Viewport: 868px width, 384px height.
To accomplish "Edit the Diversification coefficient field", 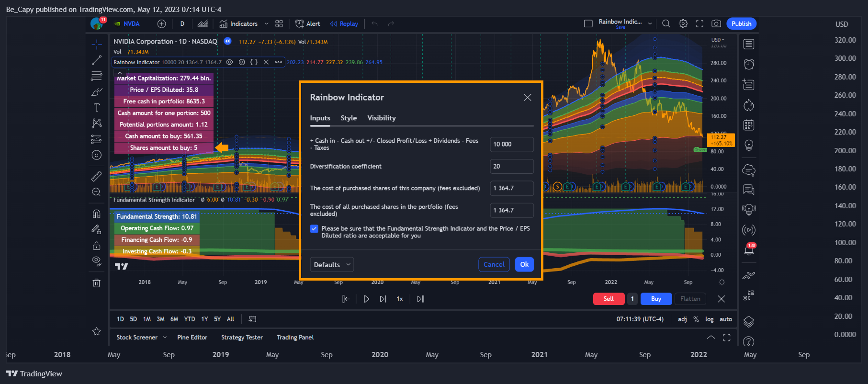I will coord(512,166).
